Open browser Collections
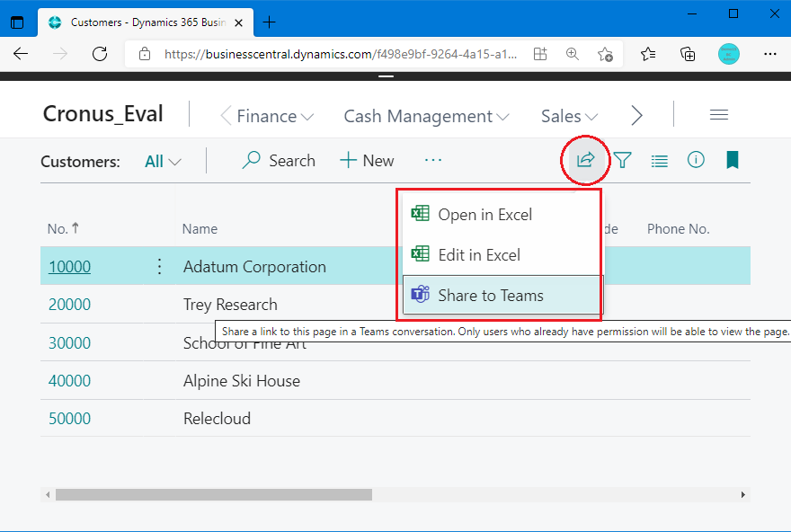Viewport: 791px width, 532px height. 688,53
